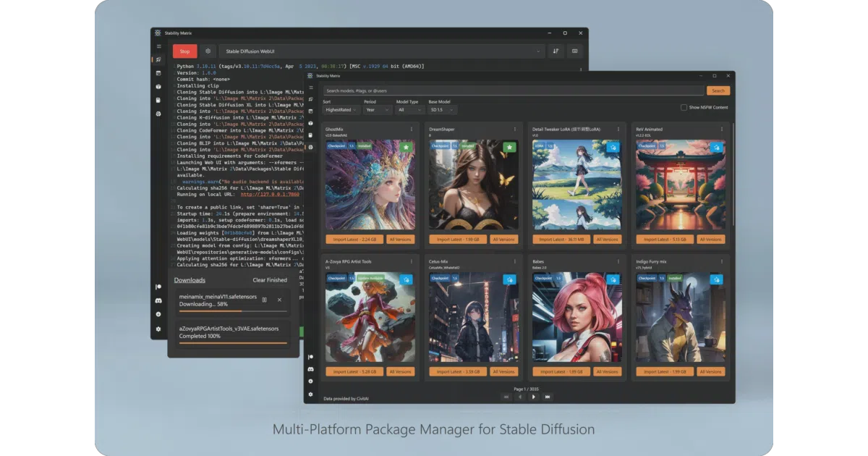The height and width of the screenshot is (456, 868).
Task: Click green star badge on DreamShaper card
Action: [x=510, y=148]
